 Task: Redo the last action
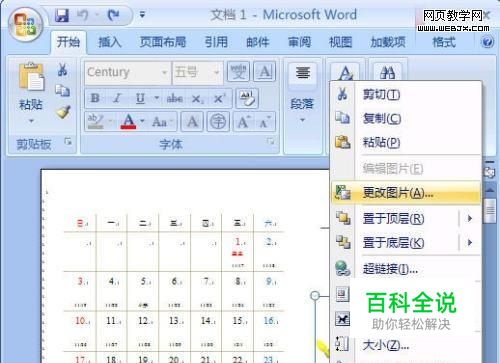(113, 15)
